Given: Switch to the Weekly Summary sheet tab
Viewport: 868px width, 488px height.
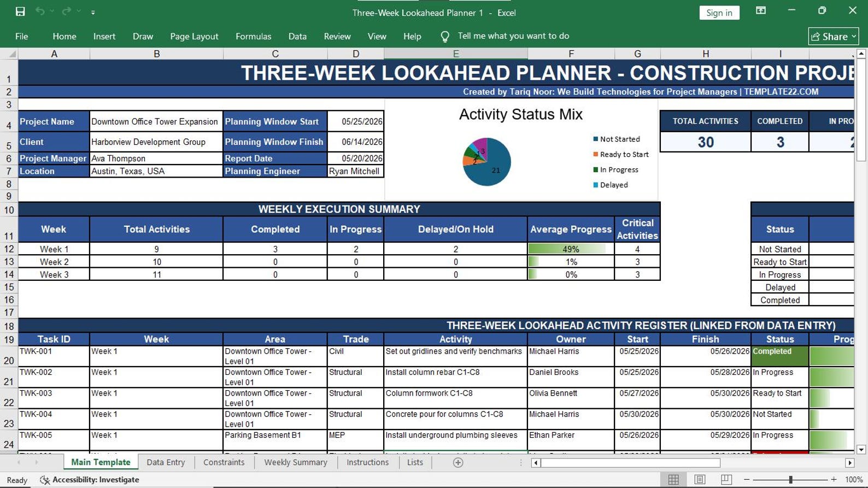Looking at the screenshot, I should pos(296,462).
